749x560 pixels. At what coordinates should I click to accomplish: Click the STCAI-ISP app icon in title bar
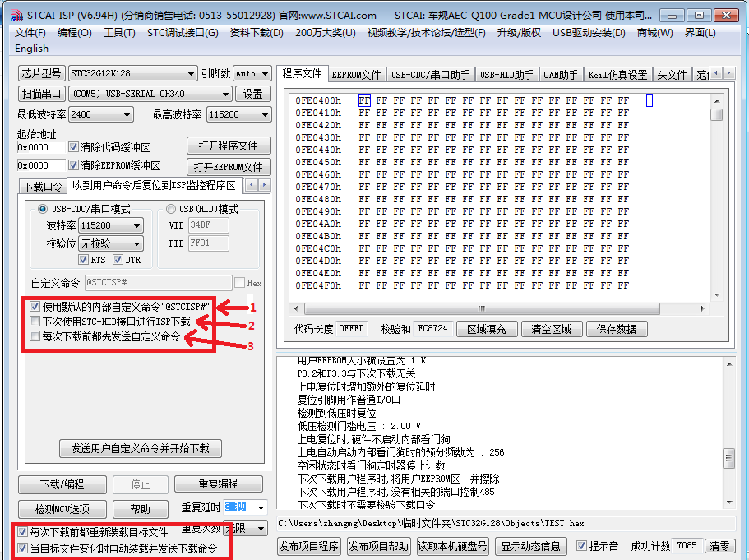(16, 16)
